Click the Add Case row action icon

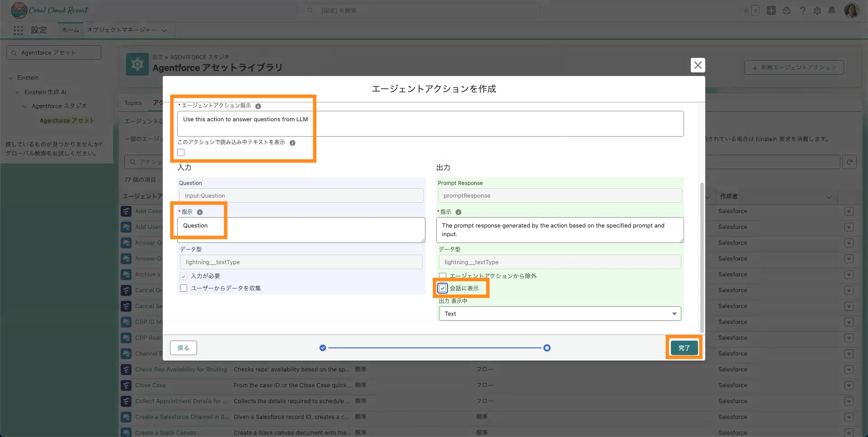pyautogui.click(x=126, y=211)
